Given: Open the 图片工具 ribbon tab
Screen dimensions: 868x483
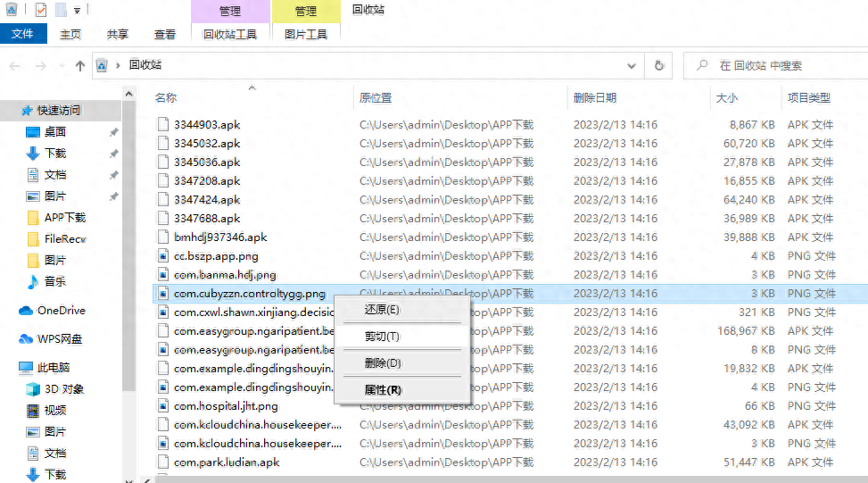Looking at the screenshot, I should pyautogui.click(x=306, y=34).
